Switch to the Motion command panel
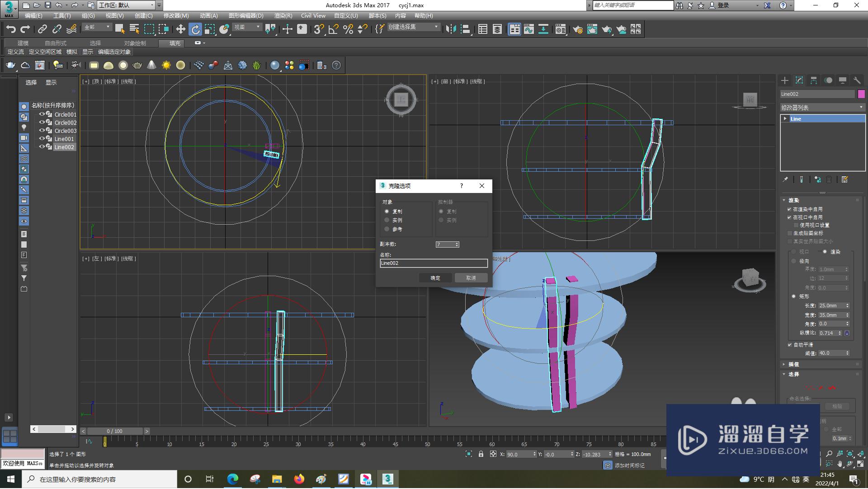Screen dimensions: 868x489 [x=828, y=80]
